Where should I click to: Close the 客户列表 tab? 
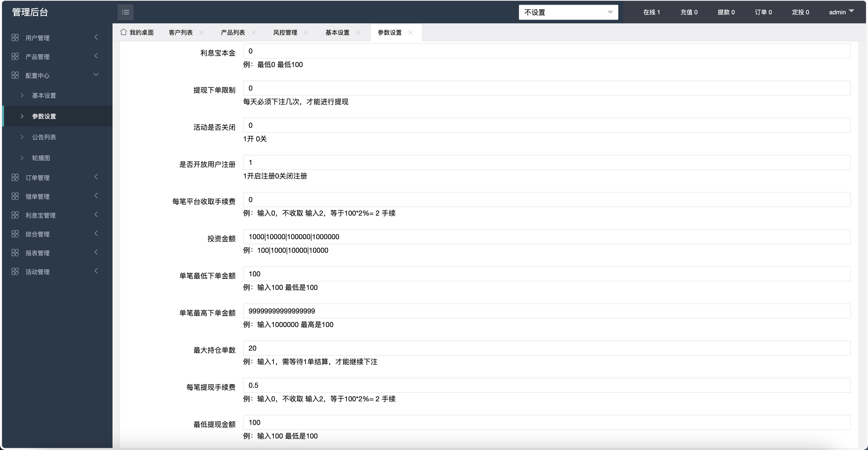pos(202,32)
